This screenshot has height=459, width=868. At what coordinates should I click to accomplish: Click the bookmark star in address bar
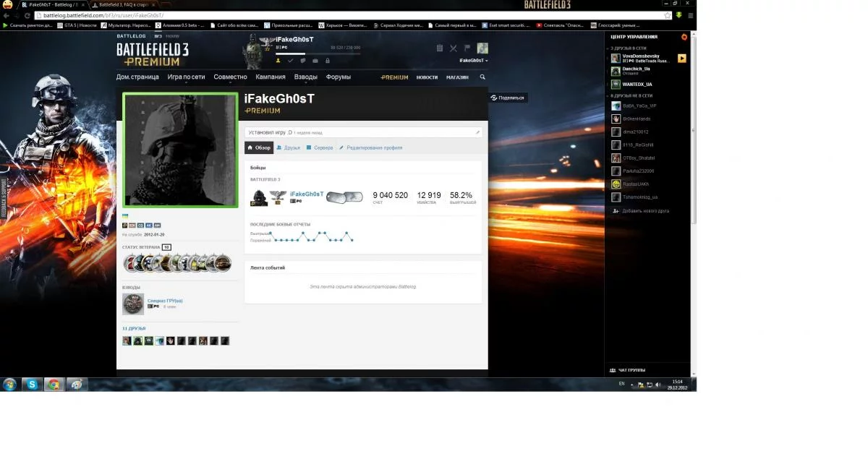tap(667, 15)
